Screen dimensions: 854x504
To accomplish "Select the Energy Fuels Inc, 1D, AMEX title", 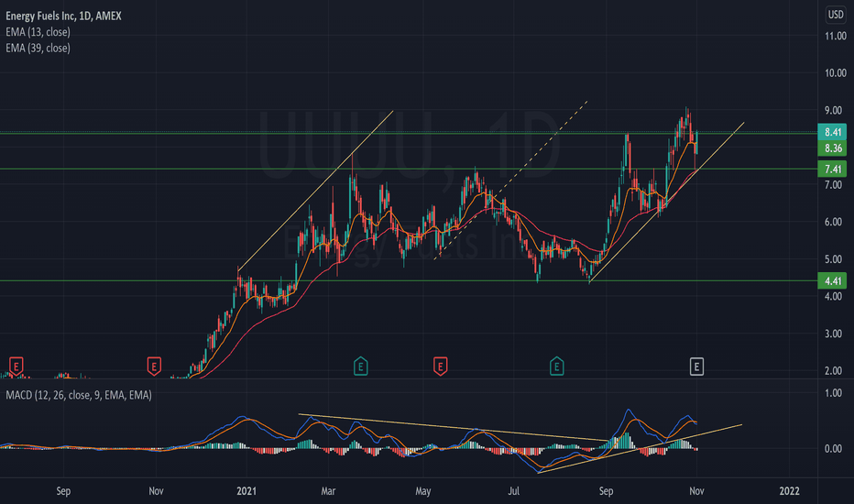I will [x=64, y=16].
